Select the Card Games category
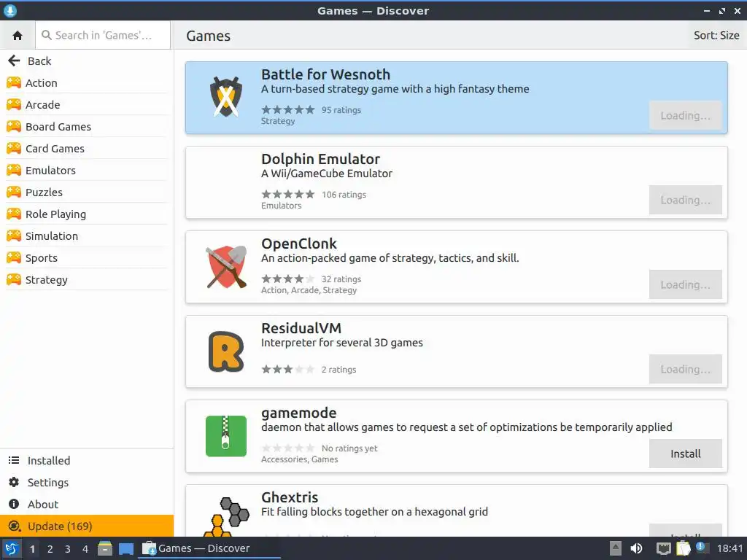This screenshot has width=747, height=560. pos(87,149)
